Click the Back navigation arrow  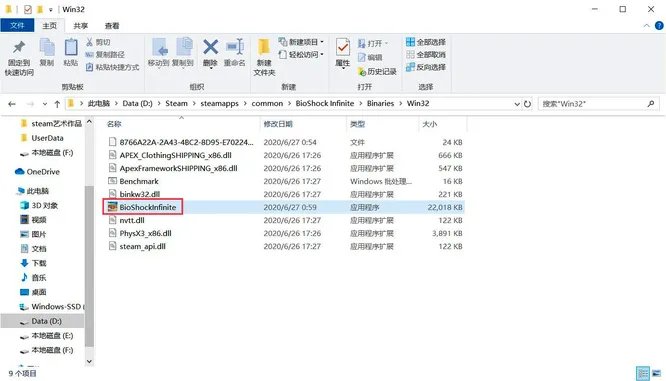tap(12, 104)
